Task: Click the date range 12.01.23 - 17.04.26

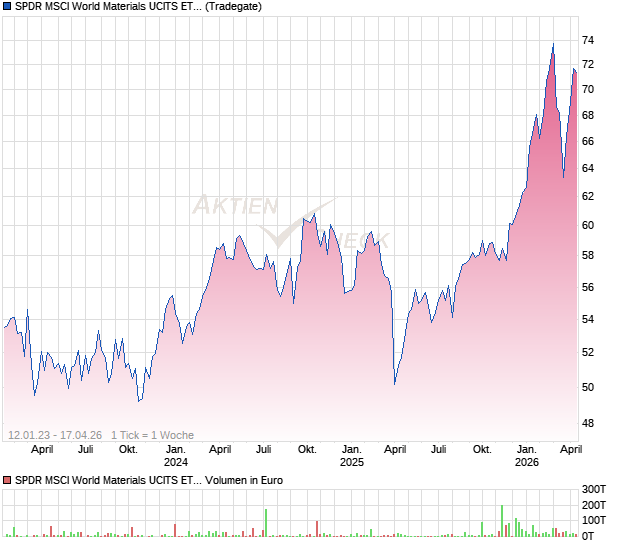Action: click(x=55, y=435)
